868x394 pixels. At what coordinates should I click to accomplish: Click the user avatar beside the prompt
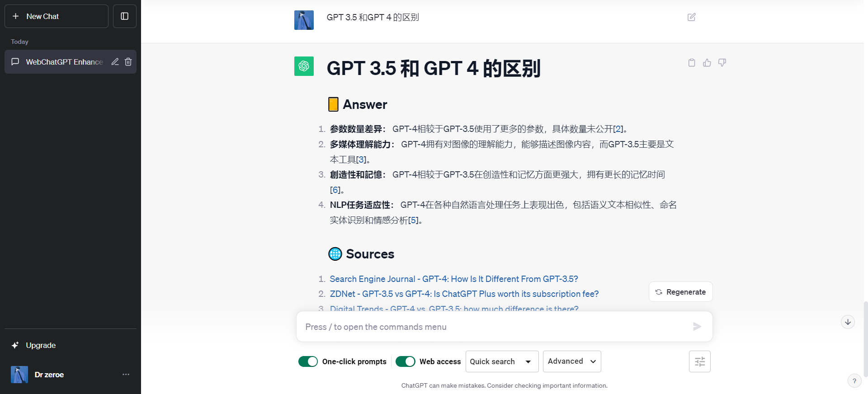click(x=304, y=20)
